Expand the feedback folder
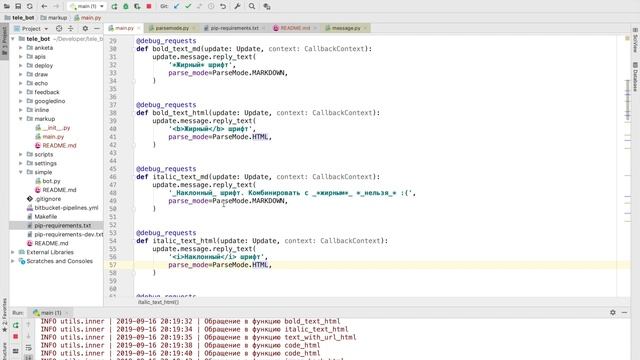The width and height of the screenshot is (640, 360). 21,92
